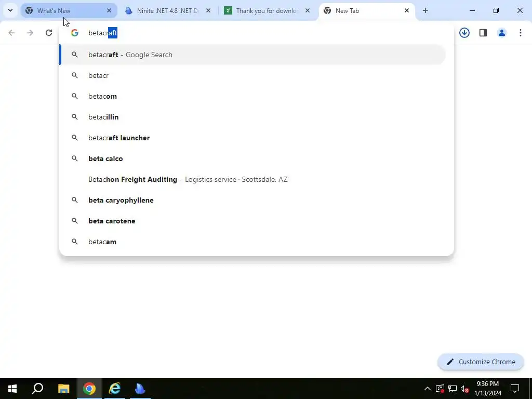Pick the 'betacillin' suggestion
This screenshot has width=532, height=399.
(253, 117)
